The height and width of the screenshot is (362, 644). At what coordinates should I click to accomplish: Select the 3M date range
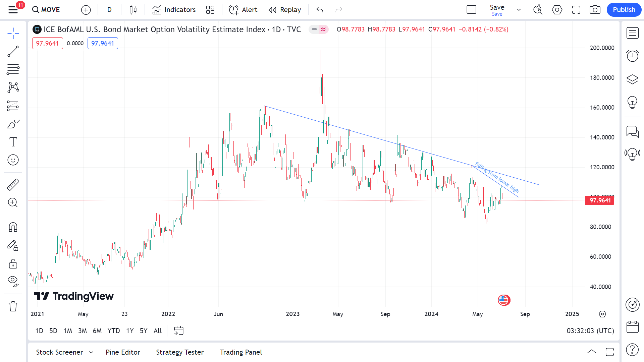point(83,331)
